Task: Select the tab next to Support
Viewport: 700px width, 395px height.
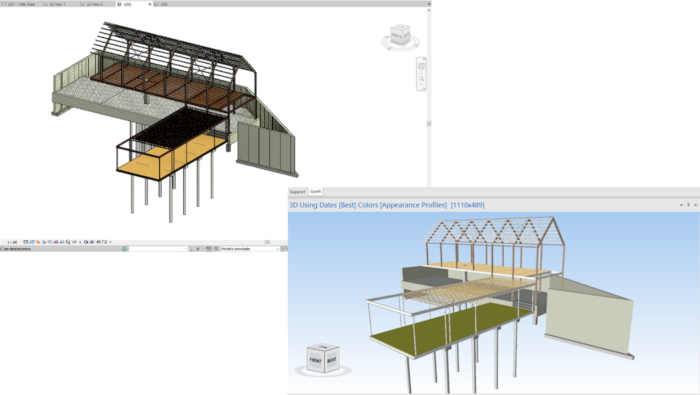Action: pyautogui.click(x=316, y=192)
